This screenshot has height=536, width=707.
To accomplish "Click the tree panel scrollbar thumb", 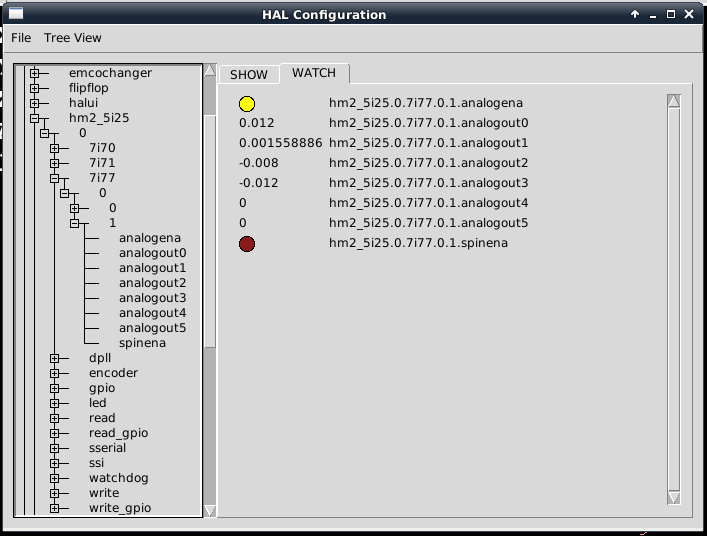I will coord(210,231).
